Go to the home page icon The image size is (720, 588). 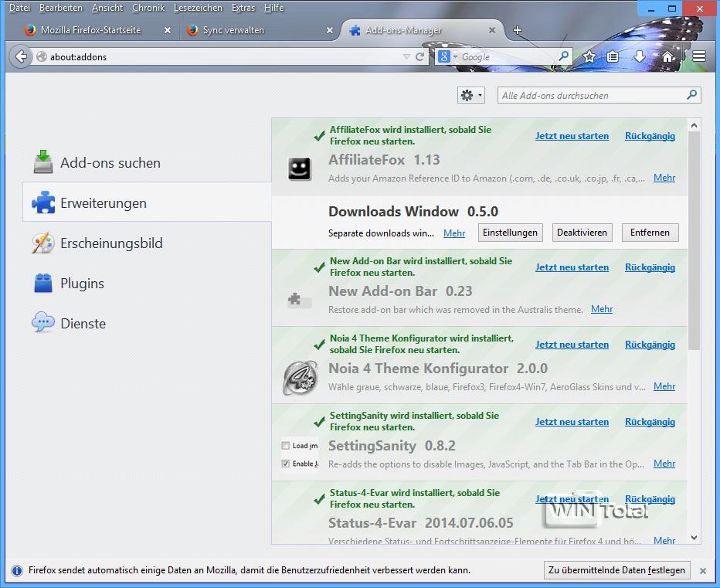[667, 56]
